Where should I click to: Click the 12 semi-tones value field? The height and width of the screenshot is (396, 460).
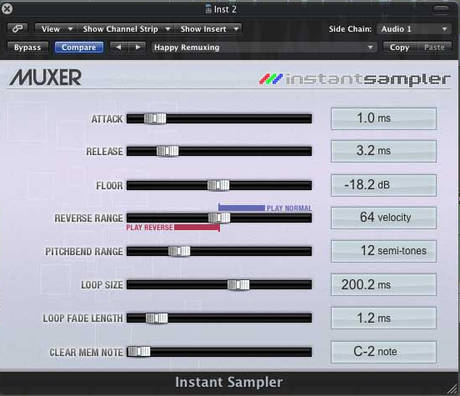pyautogui.click(x=384, y=251)
